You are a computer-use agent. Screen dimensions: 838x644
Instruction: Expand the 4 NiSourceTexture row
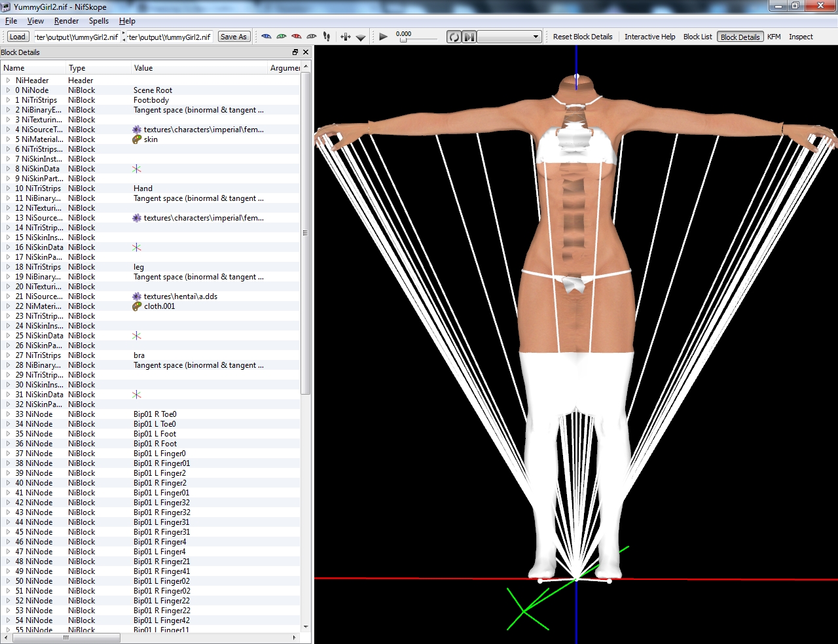pos(8,130)
